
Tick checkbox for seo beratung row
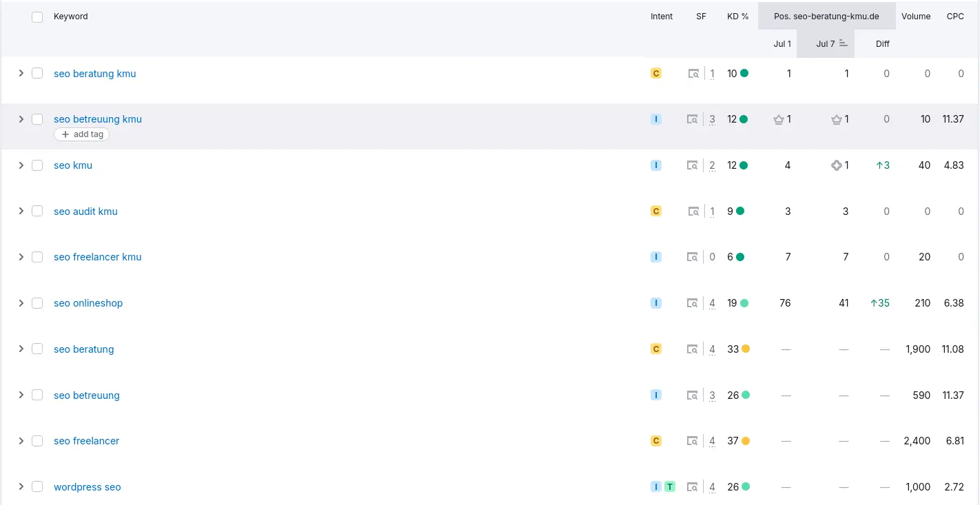[x=37, y=349]
